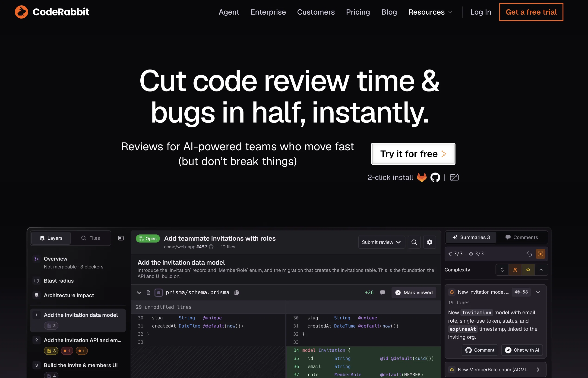This screenshot has width=588, height=378.
Task: Switch to the Comments tab
Action: click(x=522, y=237)
